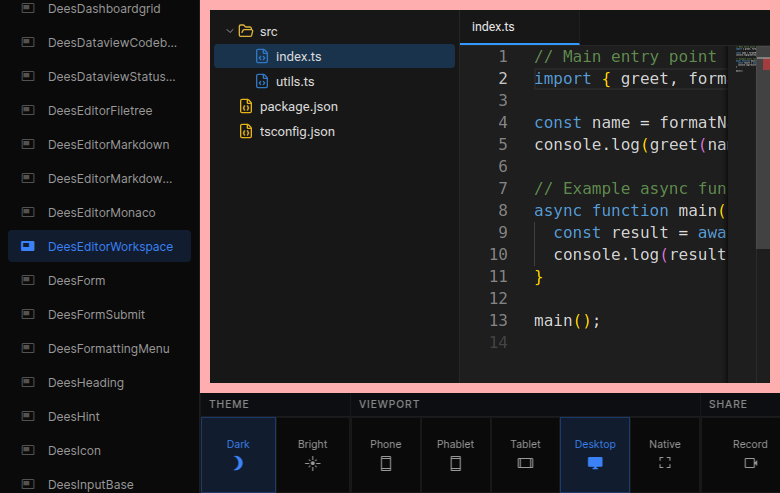The width and height of the screenshot is (780, 493).
Task: Select index.ts in the file tree
Action: [x=298, y=56]
